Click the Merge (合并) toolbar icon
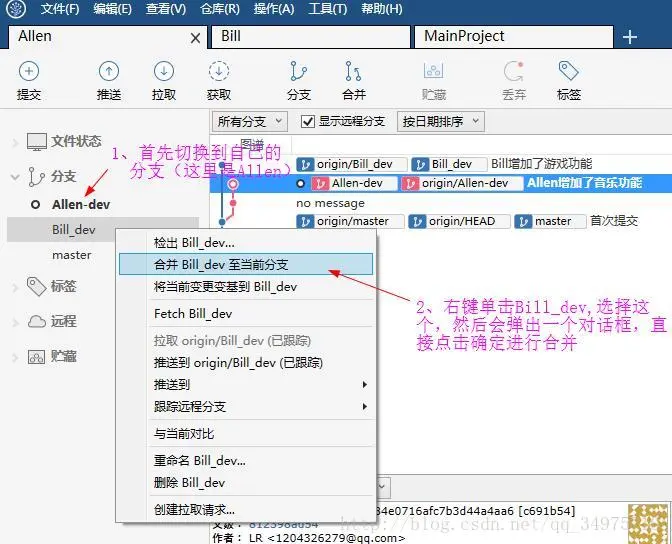 coord(354,71)
